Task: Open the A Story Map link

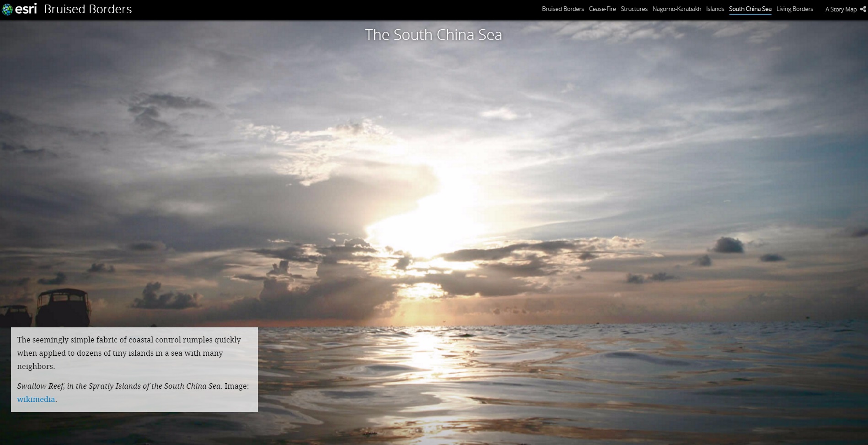Action: [841, 9]
